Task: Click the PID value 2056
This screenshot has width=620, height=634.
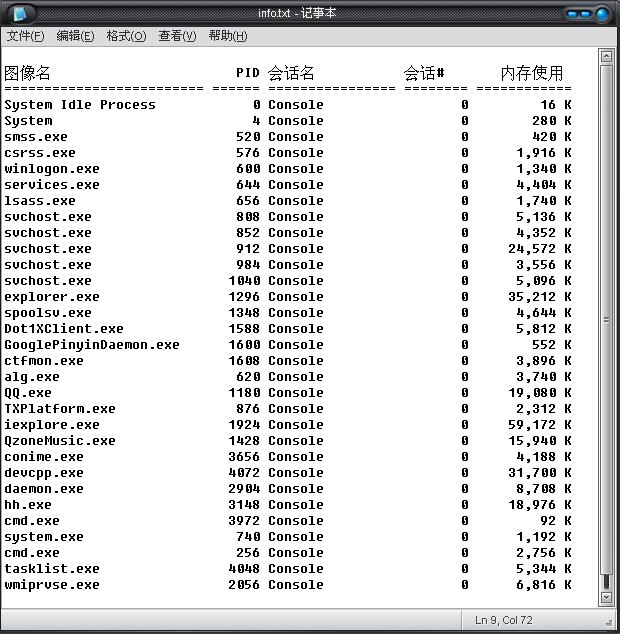Action: [x=243, y=585]
